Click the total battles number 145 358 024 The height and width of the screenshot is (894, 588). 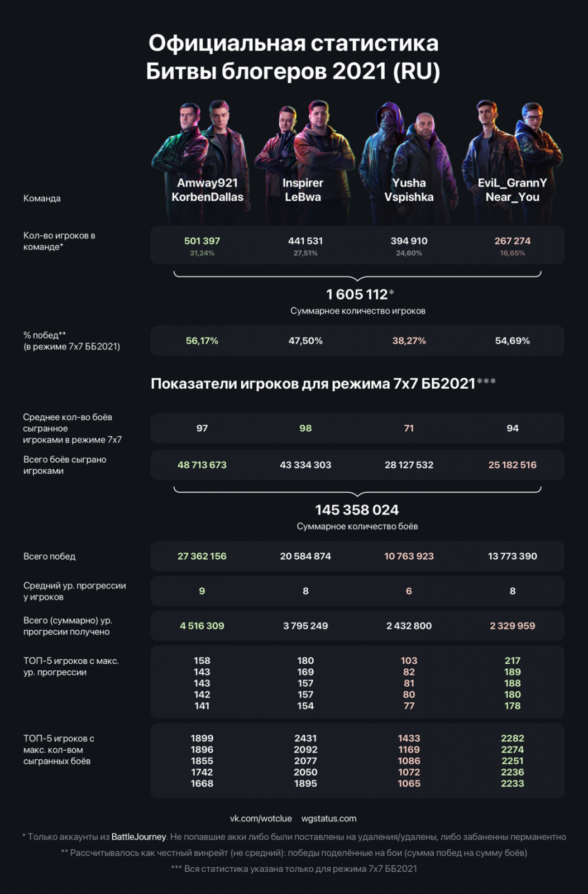coord(357,510)
